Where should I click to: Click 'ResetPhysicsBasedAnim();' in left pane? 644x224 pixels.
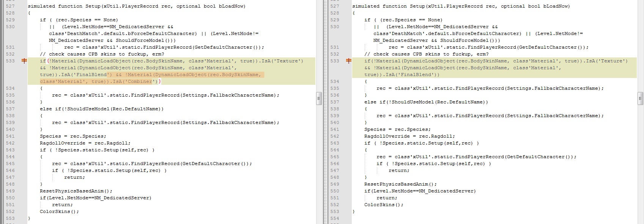76,191
